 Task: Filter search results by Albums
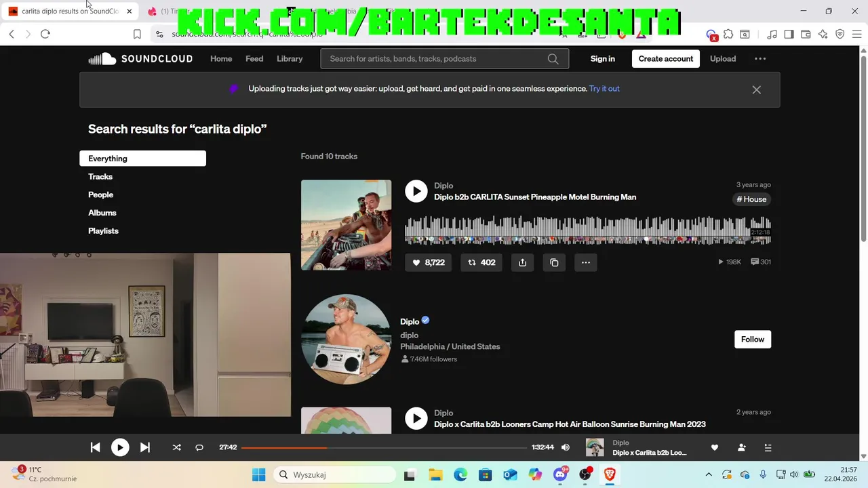click(102, 213)
